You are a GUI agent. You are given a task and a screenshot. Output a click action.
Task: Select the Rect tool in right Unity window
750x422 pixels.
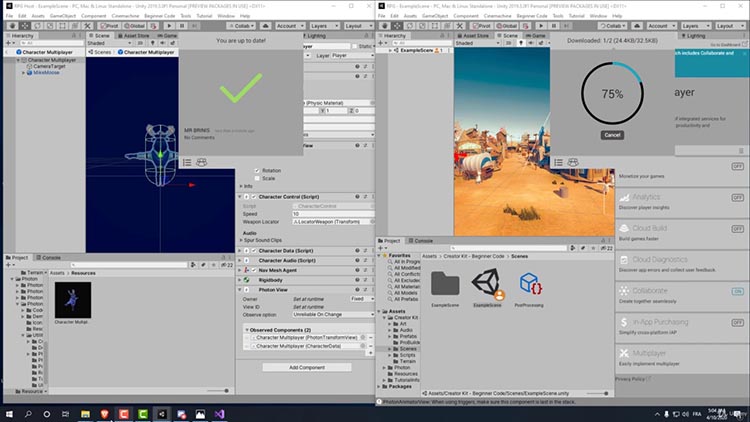[x=434, y=26]
